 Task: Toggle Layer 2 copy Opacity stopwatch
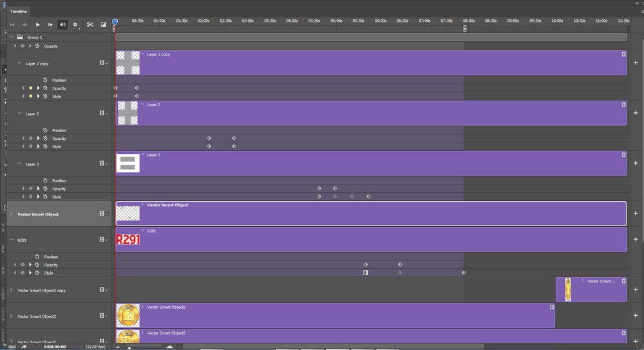coord(45,88)
